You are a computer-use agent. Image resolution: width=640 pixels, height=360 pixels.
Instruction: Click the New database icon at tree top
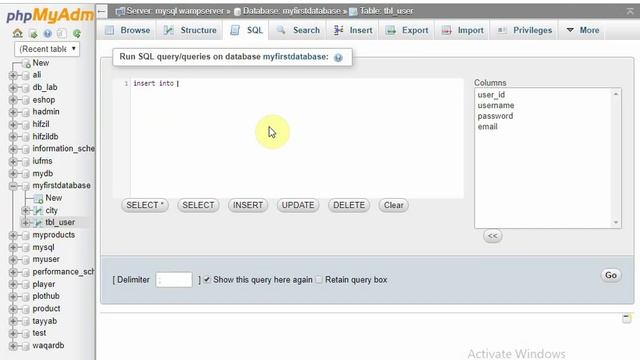pos(26,63)
